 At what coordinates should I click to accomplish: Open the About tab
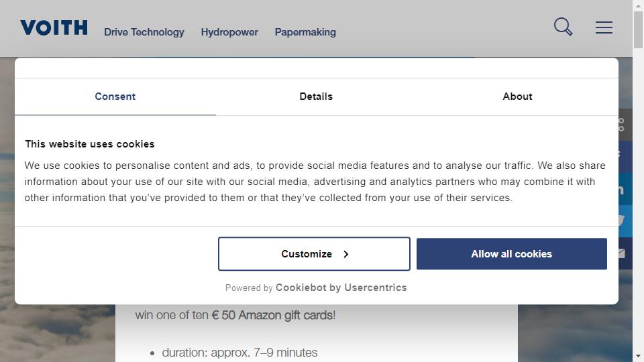click(517, 97)
